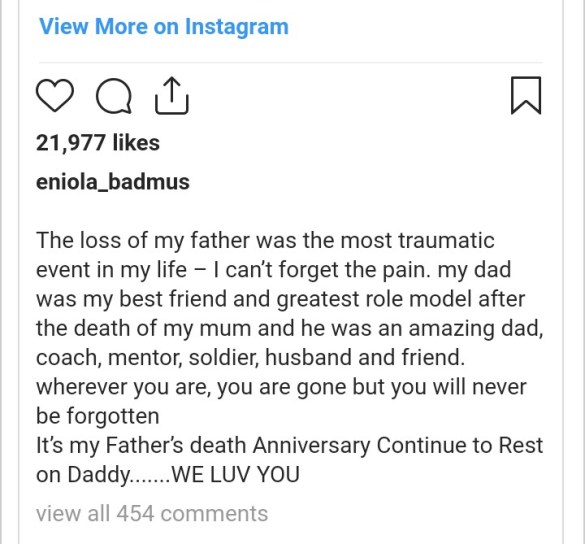Click caption line "coach, mentor, soldier, husband and friend"
This screenshot has height=544, width=585.
[250, 357]
